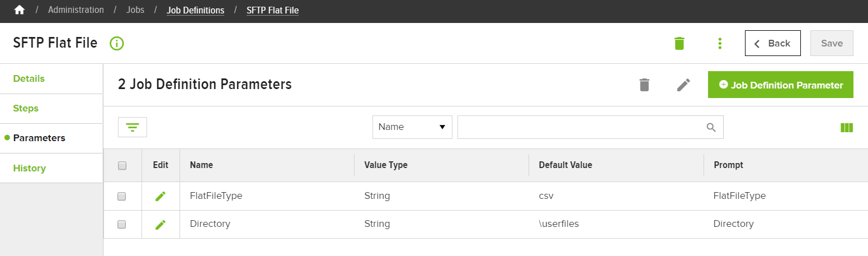Go to home via house icon
The image size is (868, 256).
point(20,10)
